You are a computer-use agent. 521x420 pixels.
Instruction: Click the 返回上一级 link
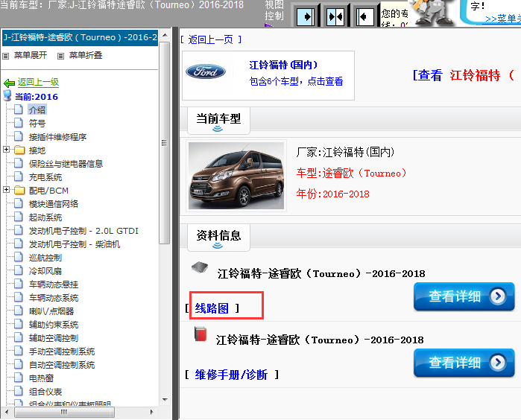pyautogui.click(x=38, y=82)
